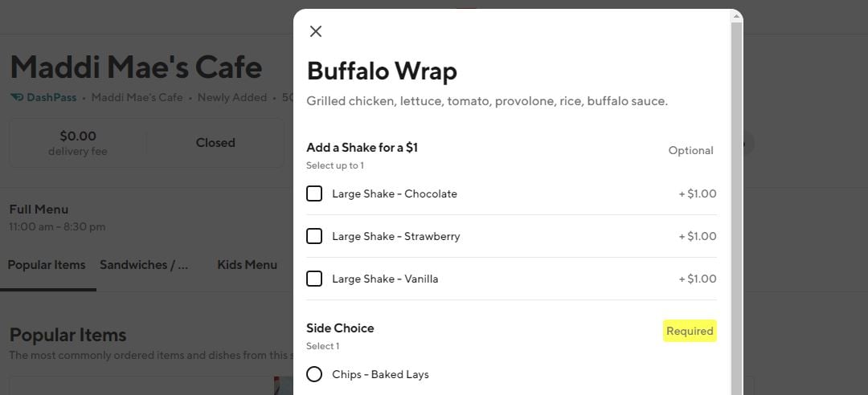Click the Full Menu hours selector

[57, 218]
